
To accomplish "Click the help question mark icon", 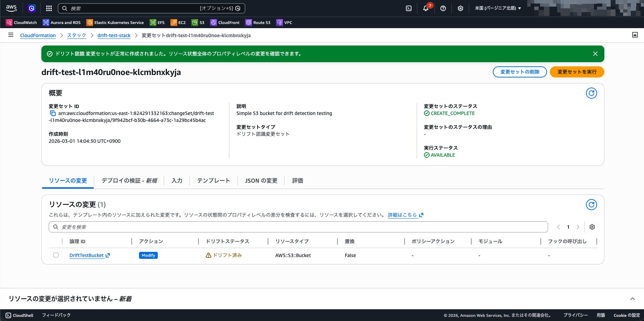I will pyautogui.click(x=443, y=8).
